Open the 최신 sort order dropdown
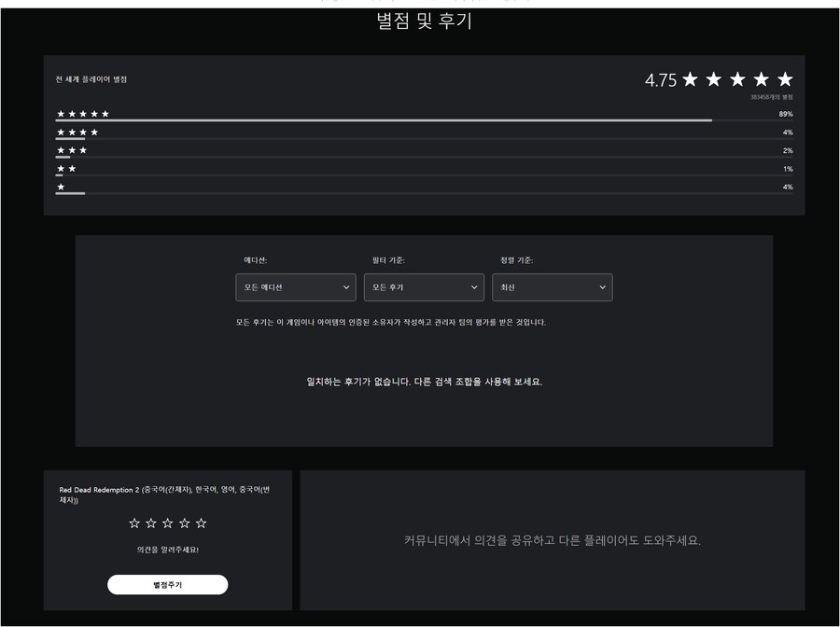Viewport: 840px width, 627px height. point(552,287)
